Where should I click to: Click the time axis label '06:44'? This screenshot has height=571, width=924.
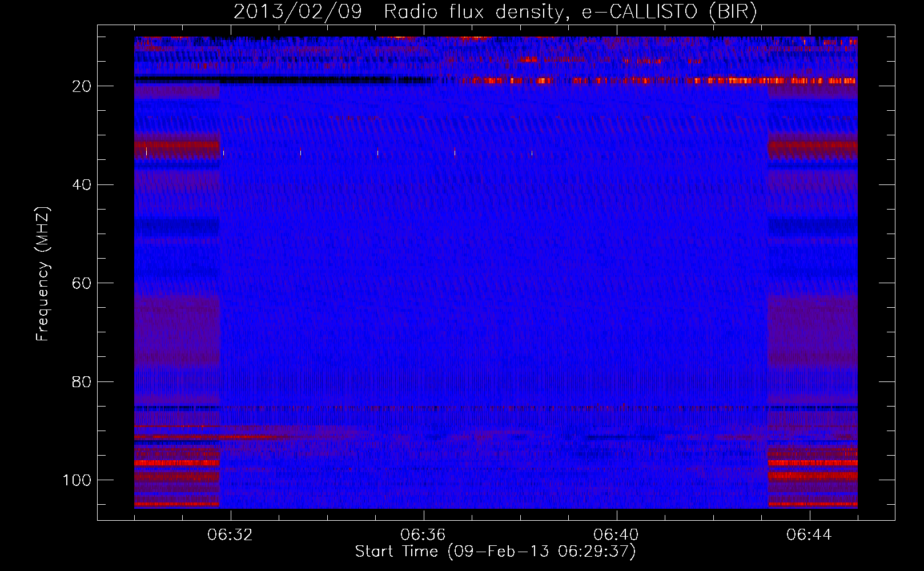tap(809, 535)
